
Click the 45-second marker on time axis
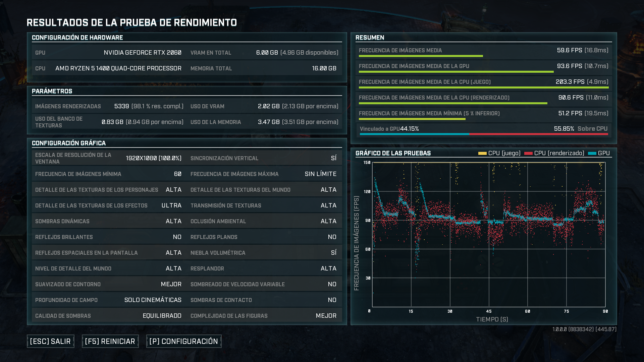[x=489, y=311]
